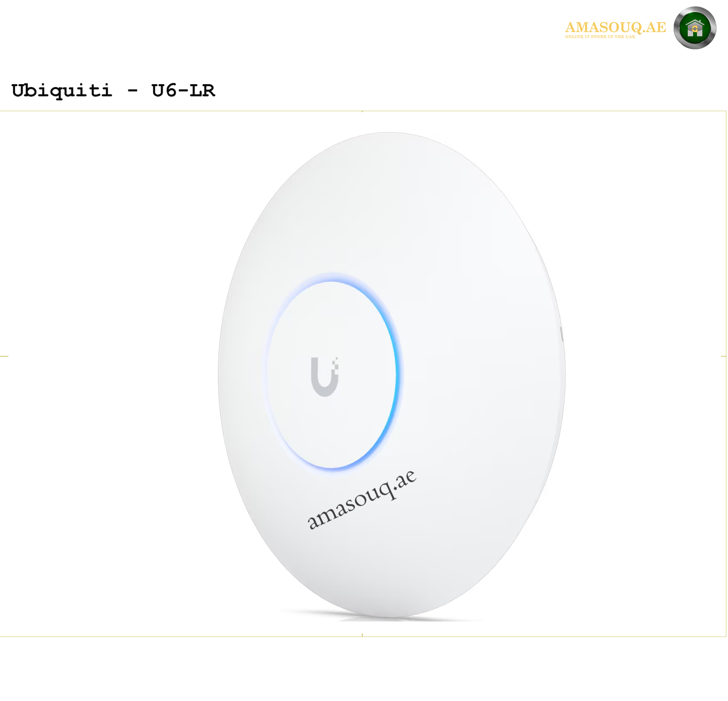Image resolution: width=728 pixels, height=701 pixels.
Task: Click the Ubiquiti U logo on device
Action: [325, 377]
